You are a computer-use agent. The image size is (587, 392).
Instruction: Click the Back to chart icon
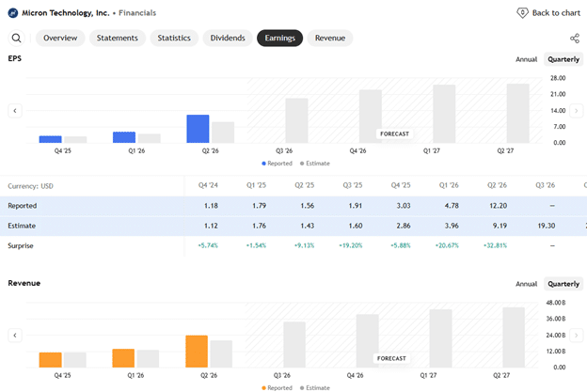(x=522, y=13)
